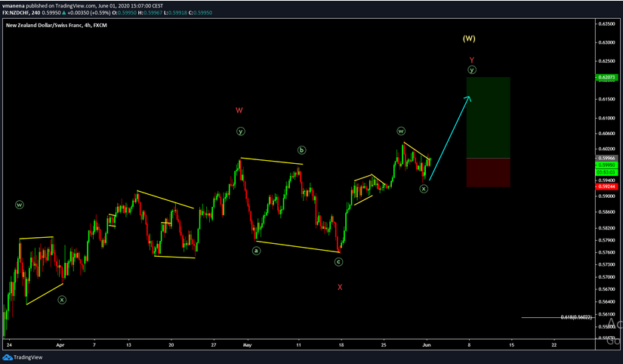Click the chart title 'New Zealand Dollar/Swiss Franc, 4h, FXCM'
Viewport: 623px width, 364px height.
57,25
